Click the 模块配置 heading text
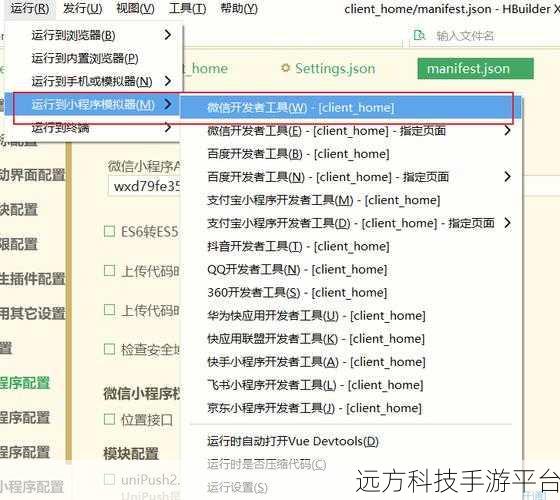The width and height of the screenshot is (560, 500). click(131, 454)
